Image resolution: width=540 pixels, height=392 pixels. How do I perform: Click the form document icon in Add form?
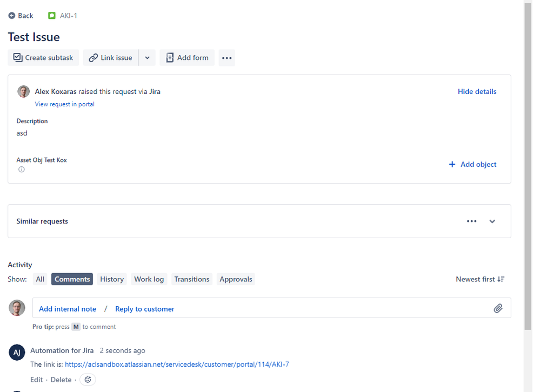(x=170, y=57)
